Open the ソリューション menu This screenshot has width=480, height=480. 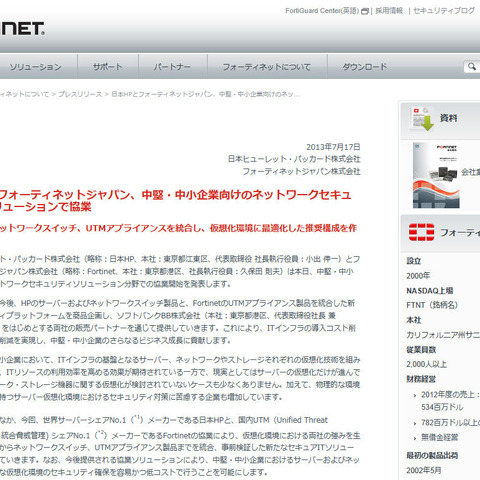[x=35, y=67]
